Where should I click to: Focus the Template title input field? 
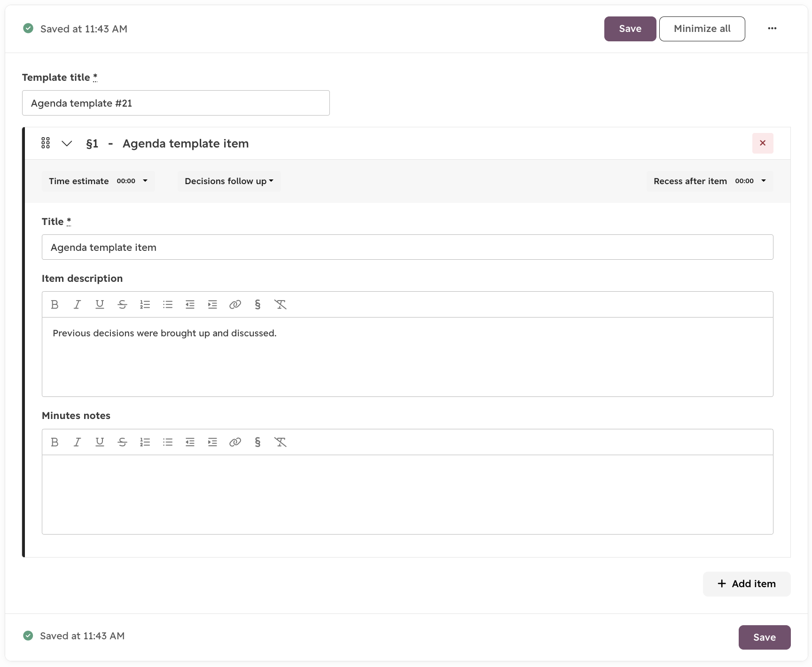coord(176,103)
